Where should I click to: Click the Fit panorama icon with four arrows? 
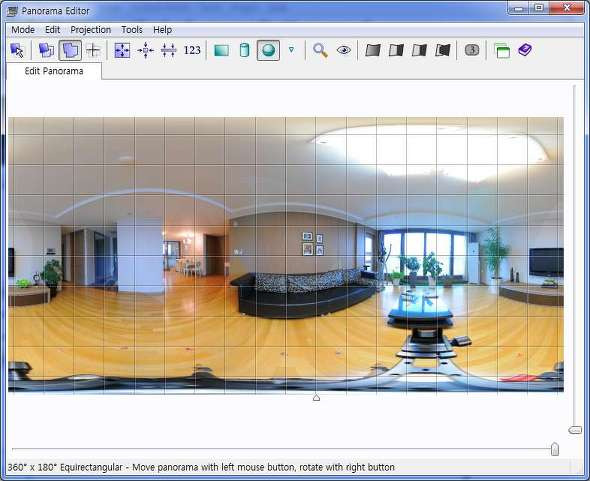coord(122,50)
